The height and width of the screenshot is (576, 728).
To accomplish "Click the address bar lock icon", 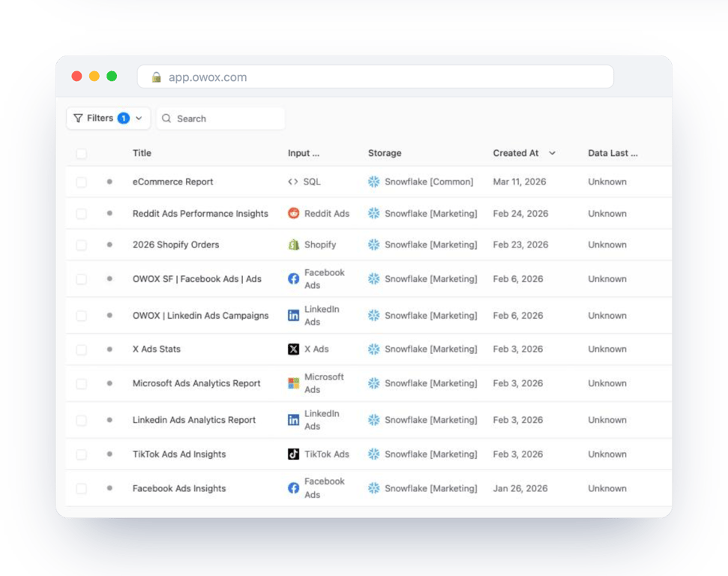I will click(157, 77).
